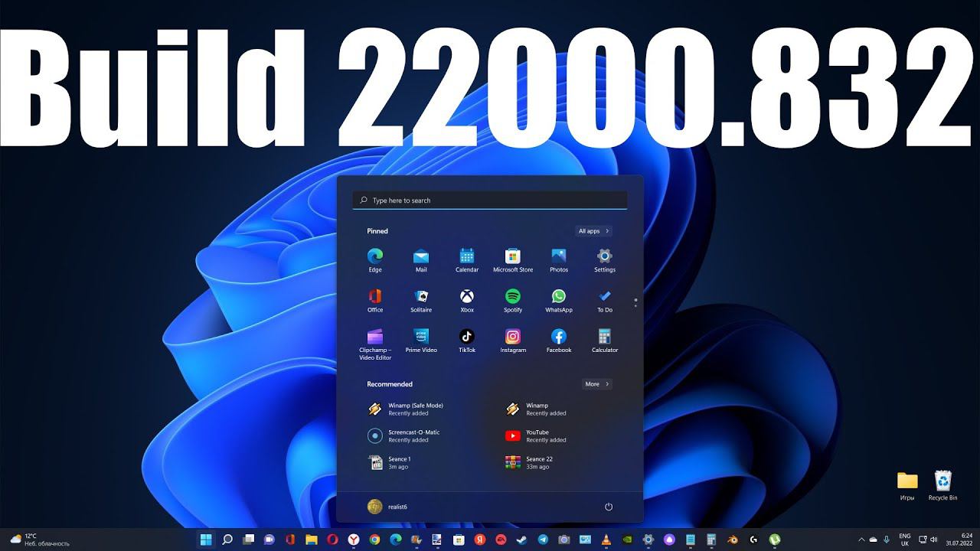
Task: Open recent archive Seance 22
Action: [x=530, y=463]
